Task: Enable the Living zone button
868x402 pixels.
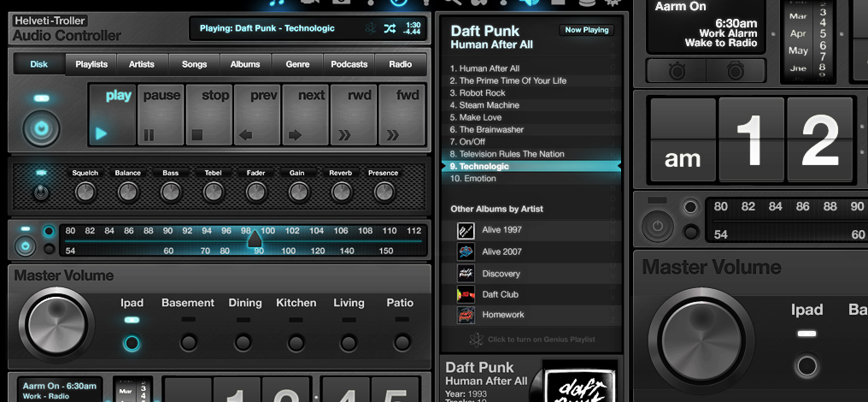Action: coord(349,342)
